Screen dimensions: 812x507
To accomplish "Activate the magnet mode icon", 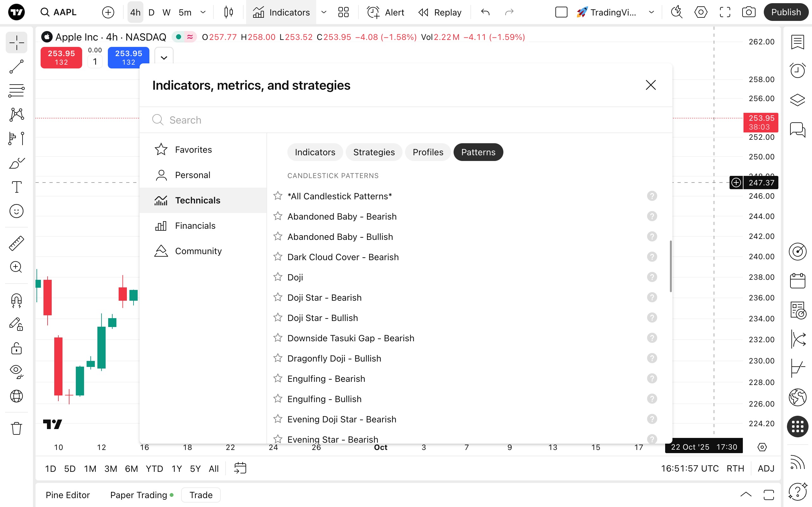I will point(16,300).
